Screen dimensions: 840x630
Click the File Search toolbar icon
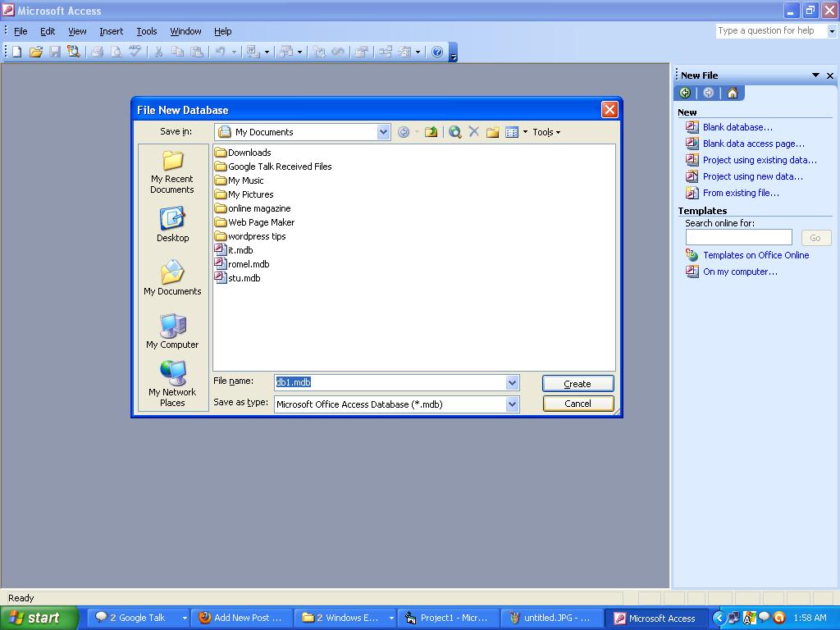[73, 52]
